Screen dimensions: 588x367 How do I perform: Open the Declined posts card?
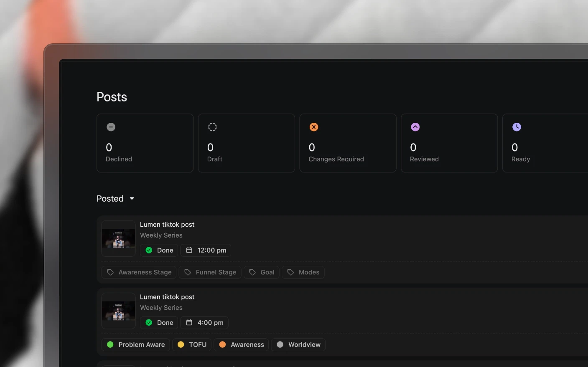(x=145, y=143)
